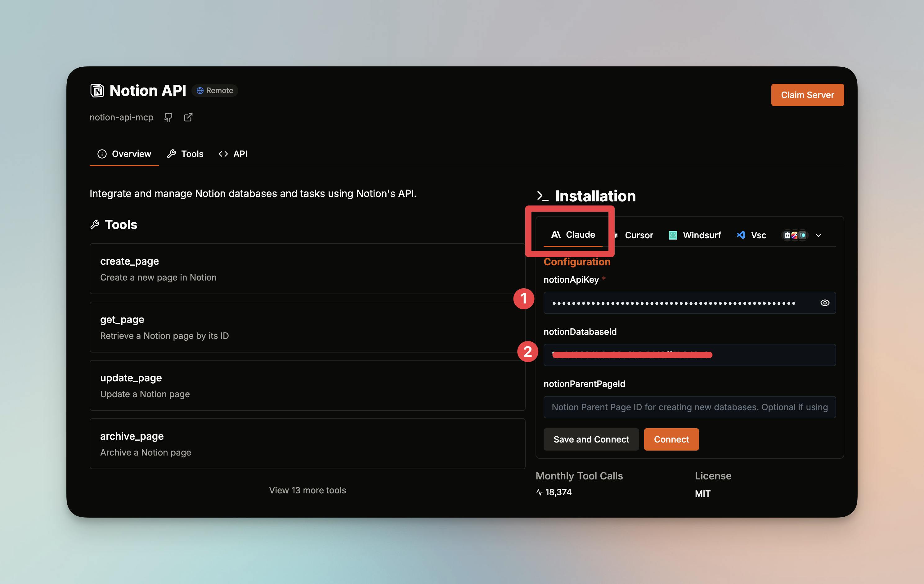Click the VS Code icon

[741, 235]
